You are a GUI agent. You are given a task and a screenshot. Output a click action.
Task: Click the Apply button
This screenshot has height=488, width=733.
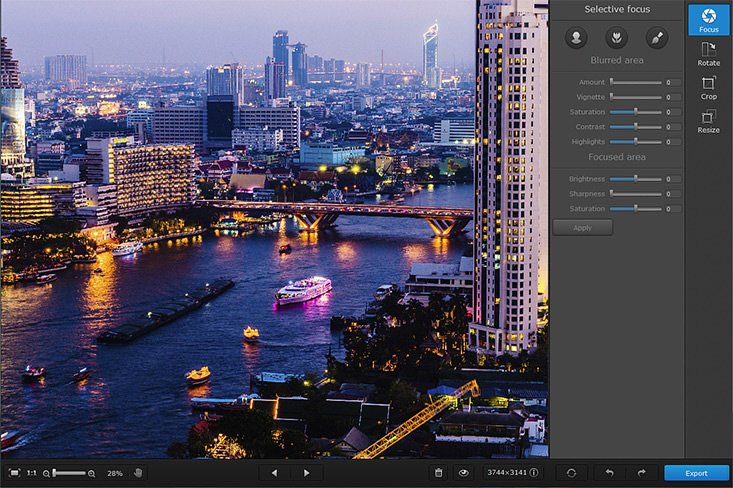coord(582,228)
